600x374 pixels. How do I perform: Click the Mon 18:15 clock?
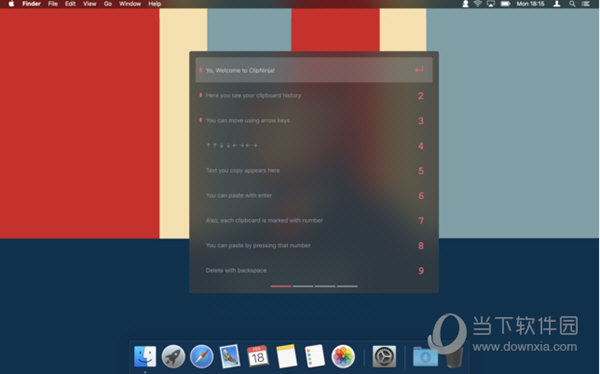(530, 4)
